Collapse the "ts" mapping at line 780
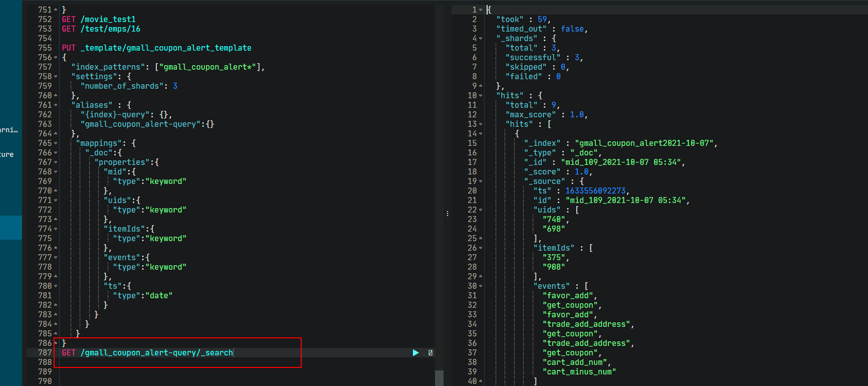Viewport: 868px width, 386px height. (56, 286)
